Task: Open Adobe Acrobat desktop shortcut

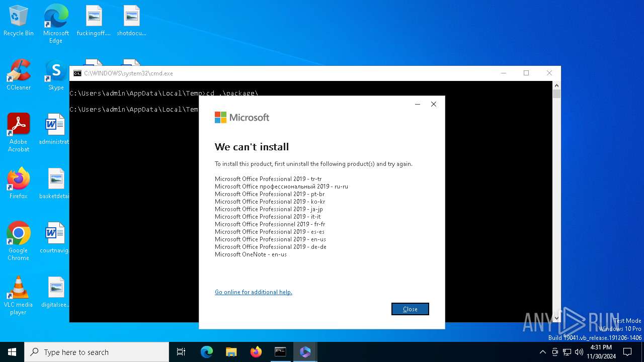Action: 19,133
